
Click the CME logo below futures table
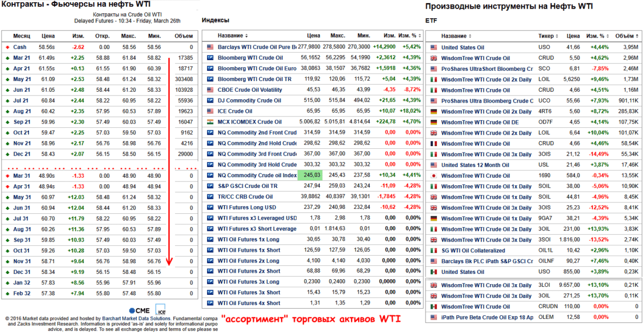click(139, 310)
